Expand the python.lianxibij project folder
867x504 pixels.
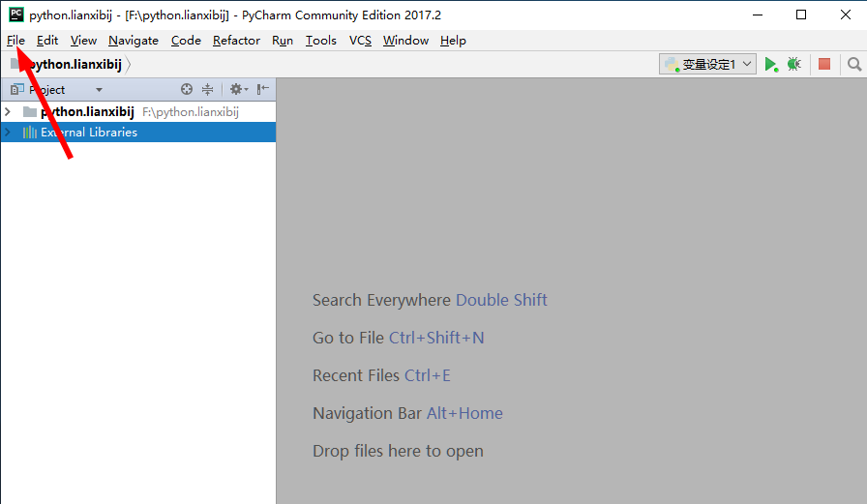[x=8, y=111]
